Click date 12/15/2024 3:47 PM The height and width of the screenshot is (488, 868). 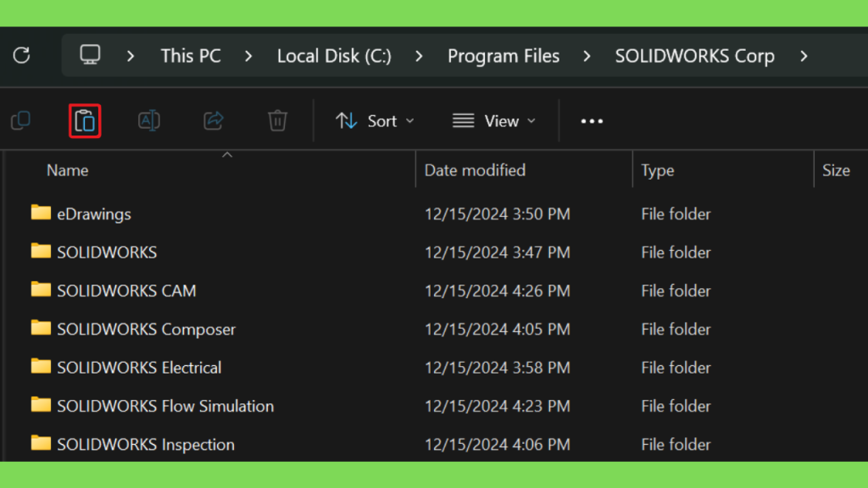coord(497,252)
